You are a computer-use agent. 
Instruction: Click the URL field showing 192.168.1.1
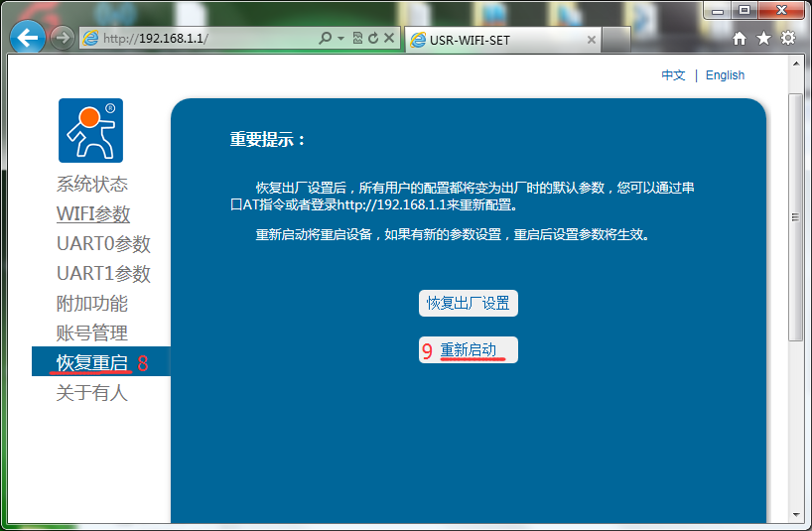[x=199, y=39]
